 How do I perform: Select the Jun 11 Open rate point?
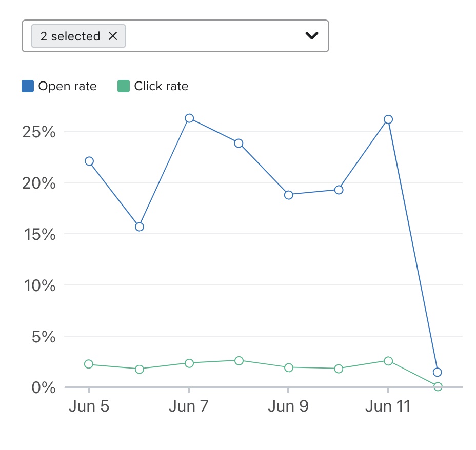coord(388,119)
